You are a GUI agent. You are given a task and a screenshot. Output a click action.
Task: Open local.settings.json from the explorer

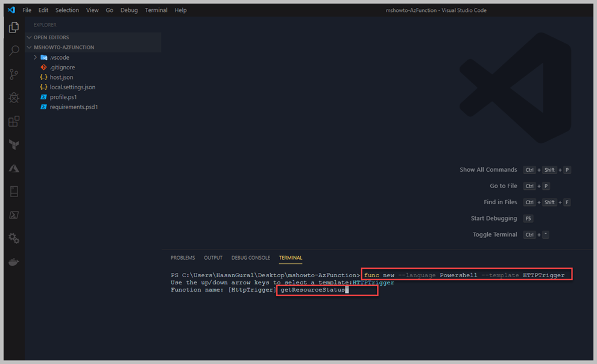pos(73,87)
